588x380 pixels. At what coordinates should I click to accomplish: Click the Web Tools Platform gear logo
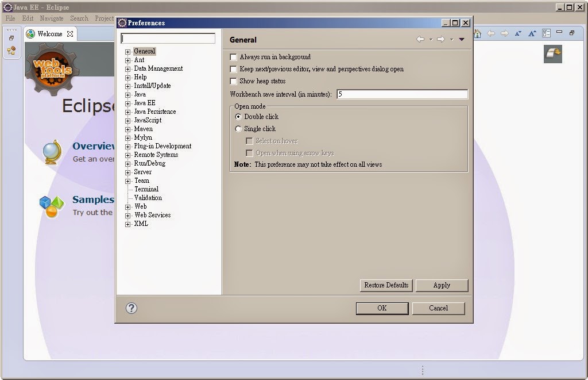(x=52, y=69)
